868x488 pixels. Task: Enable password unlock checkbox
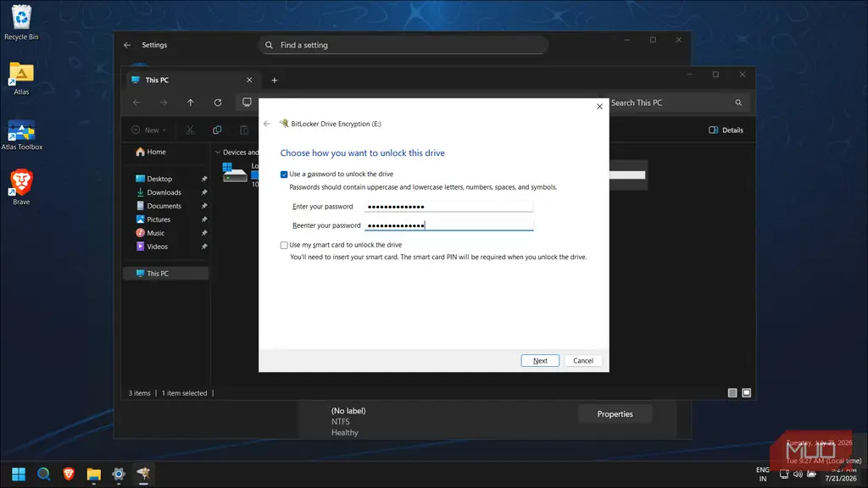284,175
